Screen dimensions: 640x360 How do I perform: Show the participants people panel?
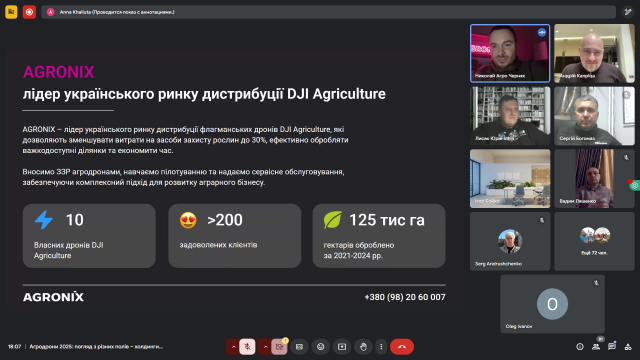[596, 347]
